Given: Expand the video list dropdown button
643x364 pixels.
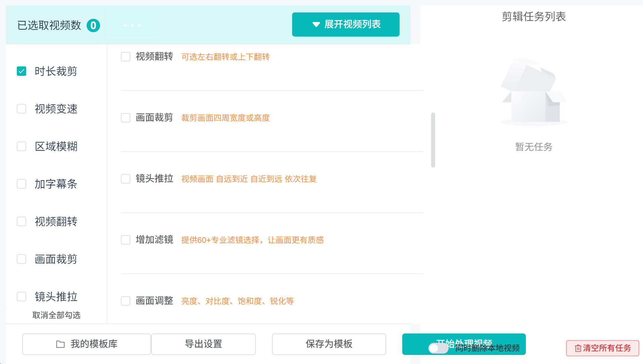Looking at the screenshot, I should pos(346,24).
